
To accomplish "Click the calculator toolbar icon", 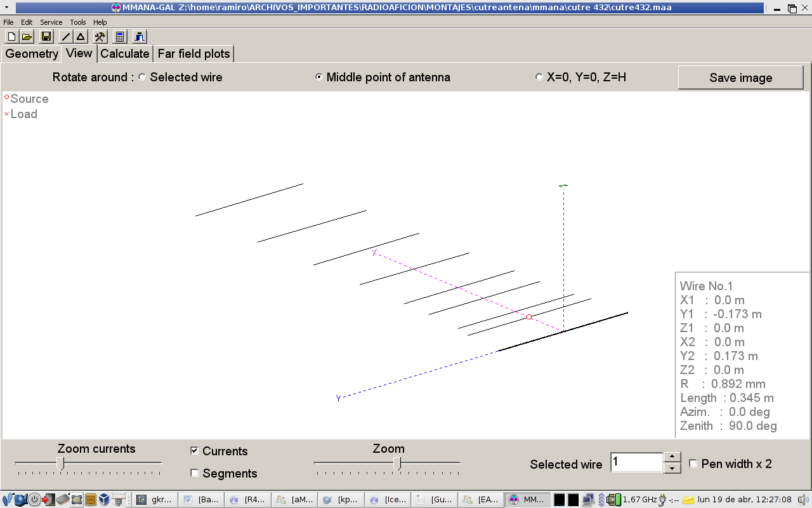I will click(120, 37).
